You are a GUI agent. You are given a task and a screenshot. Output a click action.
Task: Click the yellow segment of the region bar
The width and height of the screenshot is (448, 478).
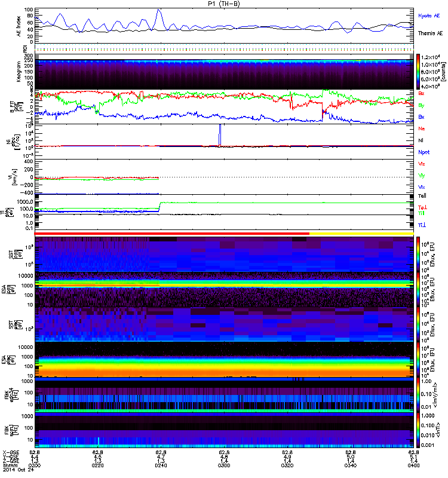coord(361,234)
